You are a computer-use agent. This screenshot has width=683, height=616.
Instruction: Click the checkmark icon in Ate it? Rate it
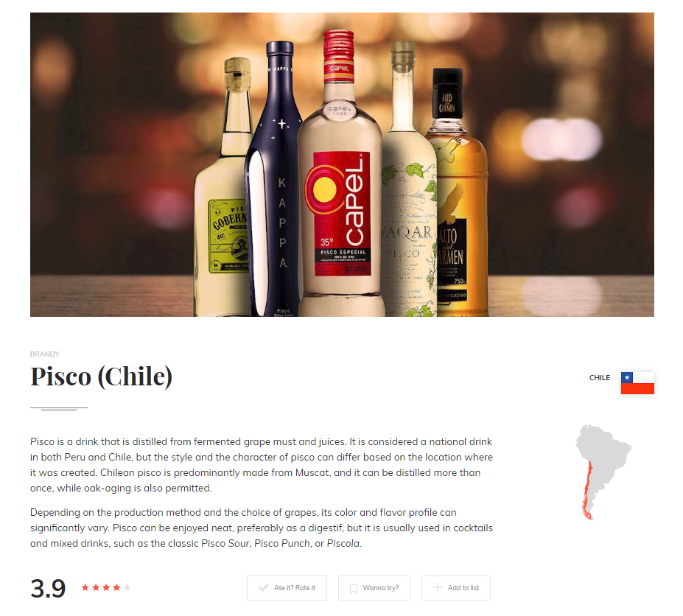click(x=264, y=588)
